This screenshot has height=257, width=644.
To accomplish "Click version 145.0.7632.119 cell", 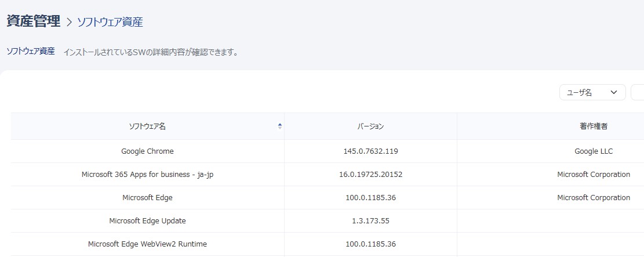I will [370, 151].
